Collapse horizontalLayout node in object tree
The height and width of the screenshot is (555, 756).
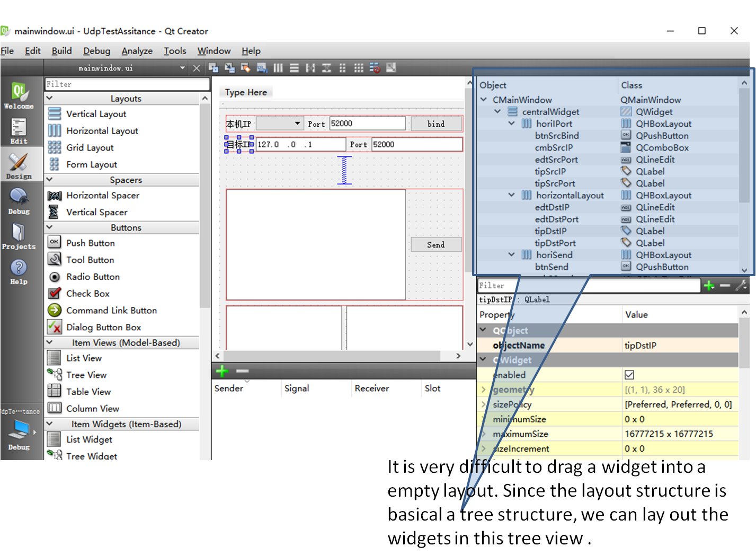pyautogui.click(x=512, y=195)
